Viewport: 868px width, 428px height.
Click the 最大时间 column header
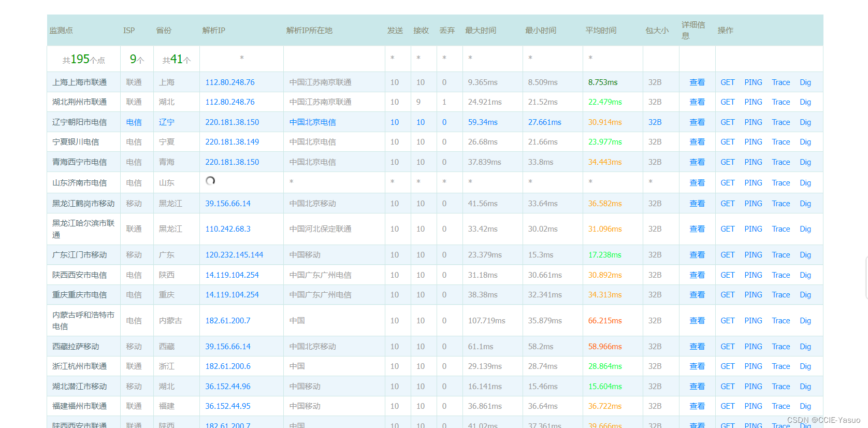point(481,31)
